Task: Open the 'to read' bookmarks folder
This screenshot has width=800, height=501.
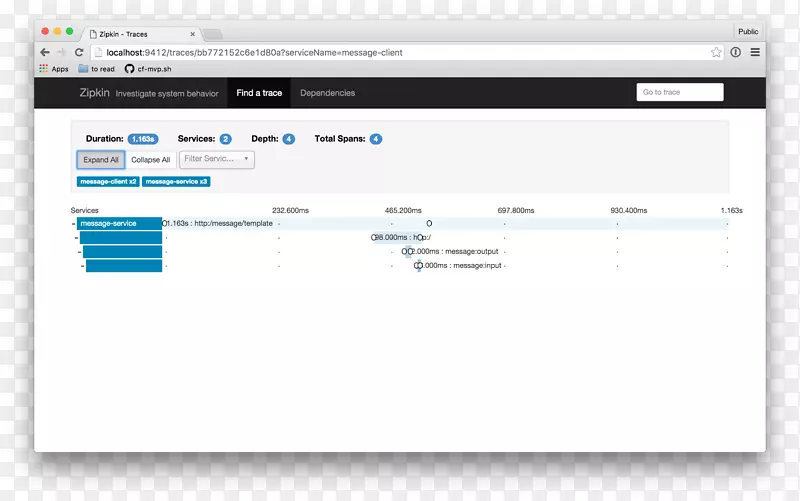Action: (97, 69)
